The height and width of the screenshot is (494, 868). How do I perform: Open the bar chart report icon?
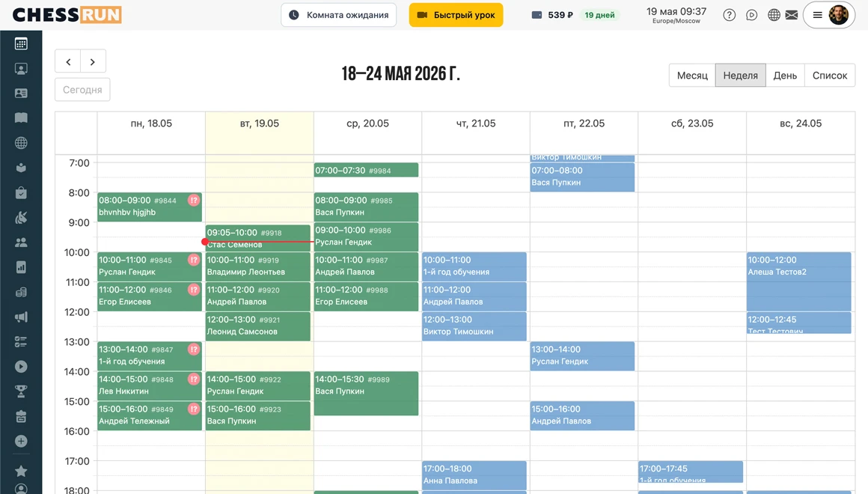[x=21, y=267]
